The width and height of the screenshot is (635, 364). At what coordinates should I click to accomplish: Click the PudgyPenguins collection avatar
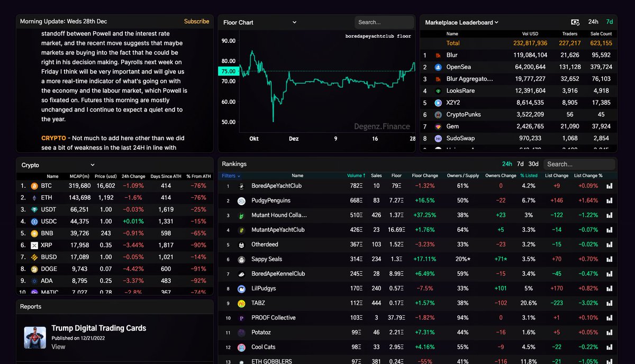(x=241, y=201)
